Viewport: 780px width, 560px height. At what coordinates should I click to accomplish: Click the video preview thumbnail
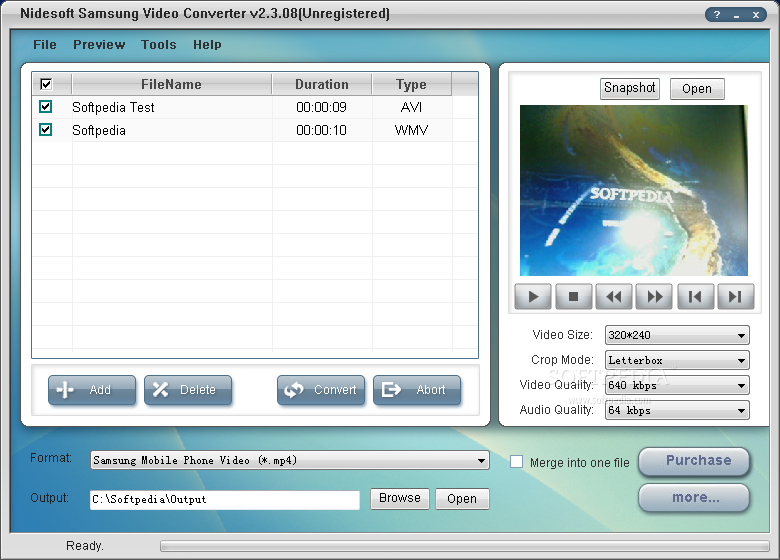(634, 190)
